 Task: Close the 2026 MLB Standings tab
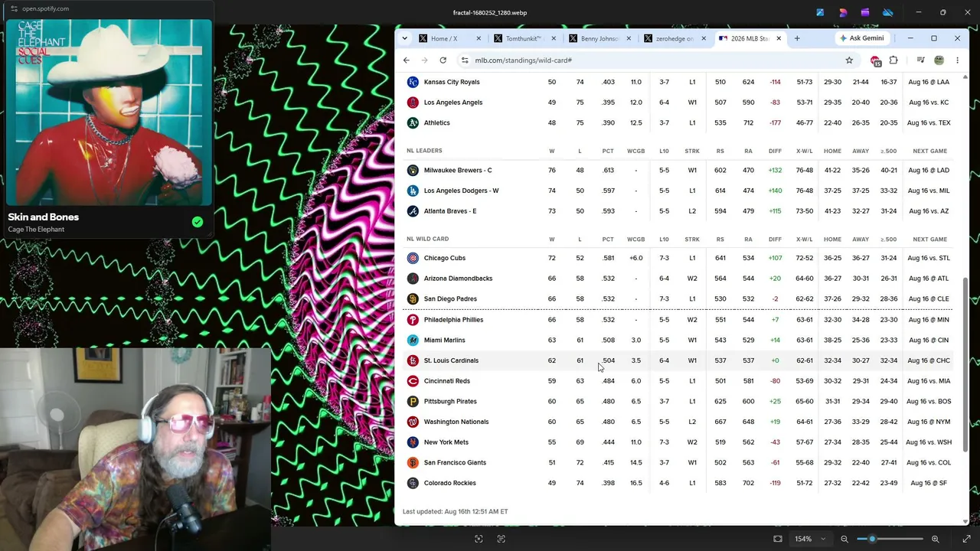(x=779, y=38)
